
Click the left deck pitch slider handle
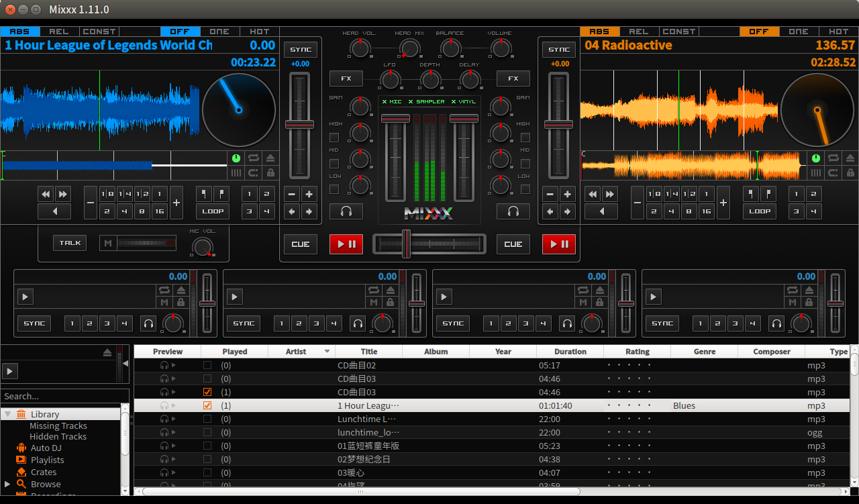tap(300, 124)
